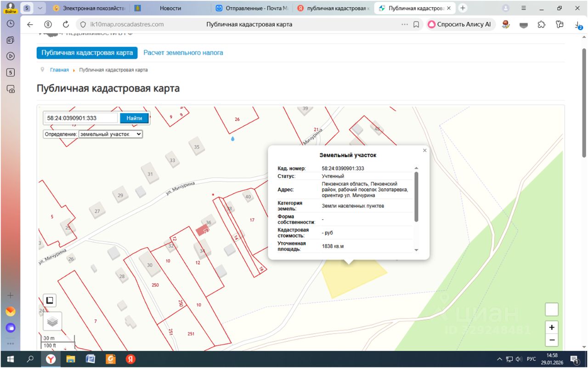Open the browser main menu hamburger icon
Screen dimensions: 588x368
tap(524, 8)
